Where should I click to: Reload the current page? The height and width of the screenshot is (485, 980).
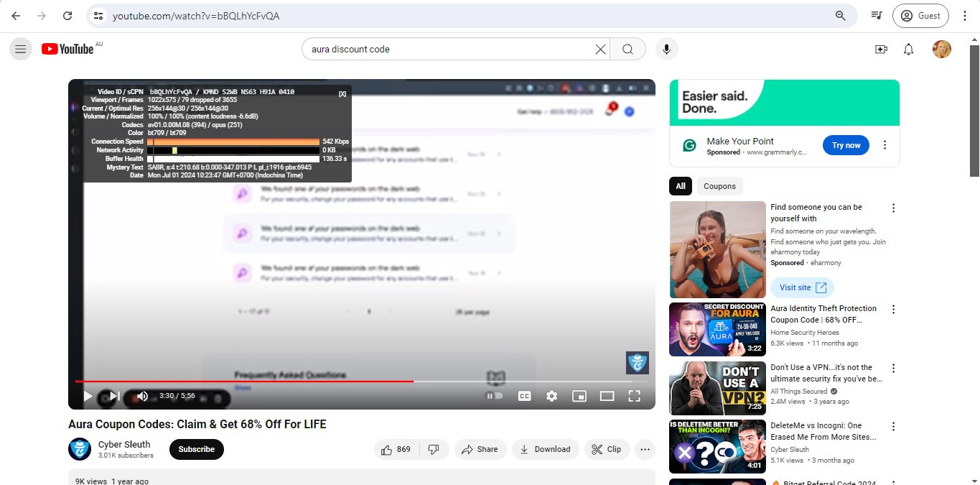pyautogui.click(x=67, y=15)
